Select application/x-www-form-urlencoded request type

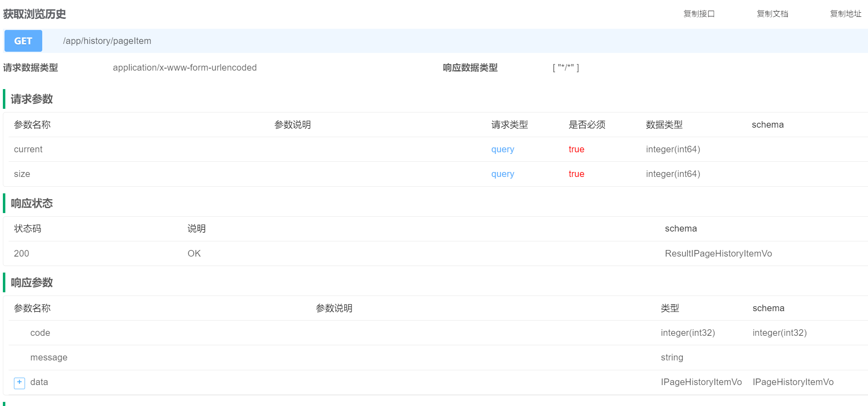(x=185, y=67)
